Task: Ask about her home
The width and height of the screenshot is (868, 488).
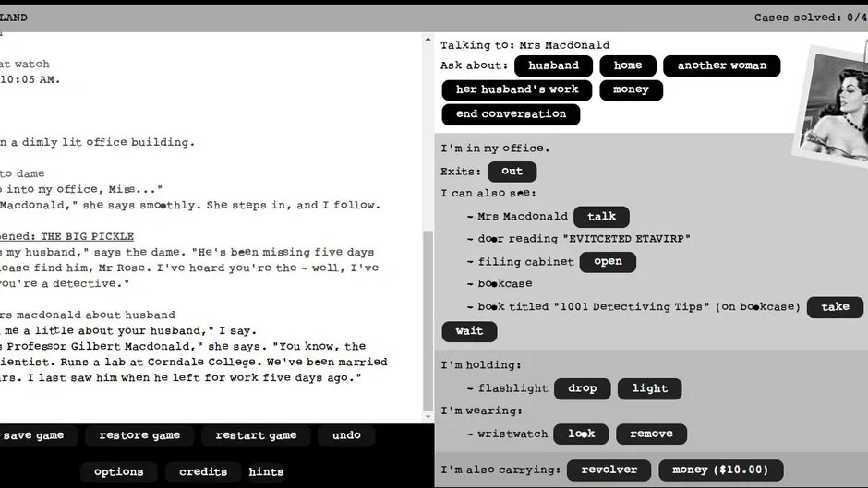Action: click(x=628, y=65)
